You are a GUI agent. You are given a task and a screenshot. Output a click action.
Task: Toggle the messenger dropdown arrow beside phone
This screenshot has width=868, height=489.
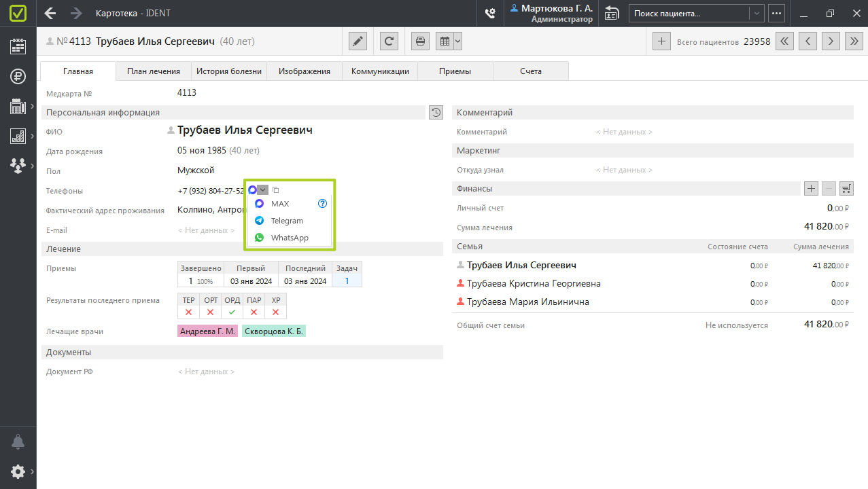point(263,191)
